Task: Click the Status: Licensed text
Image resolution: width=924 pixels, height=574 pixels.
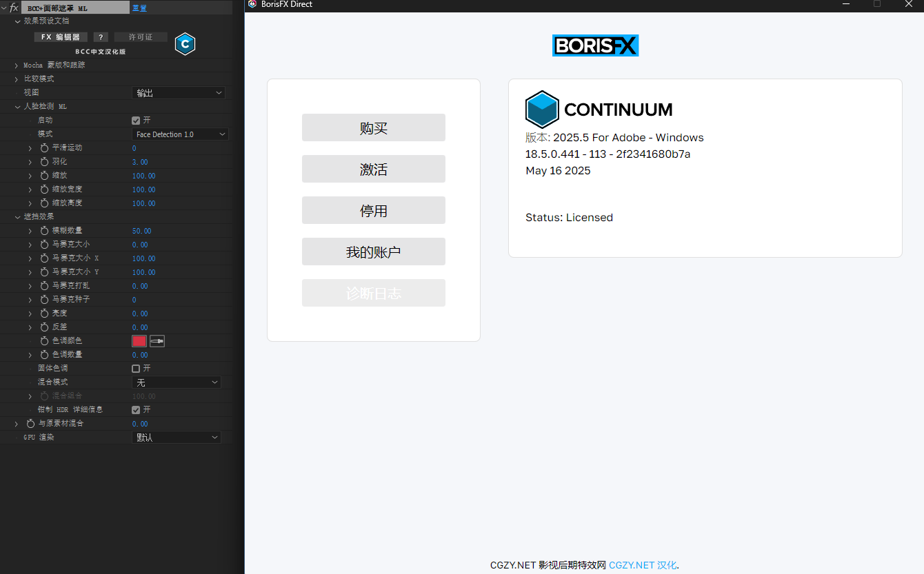Action: [x=570, y=218]
